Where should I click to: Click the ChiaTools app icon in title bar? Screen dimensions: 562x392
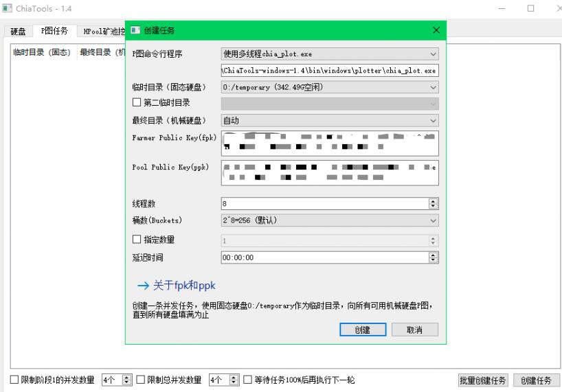click(7, 8)
